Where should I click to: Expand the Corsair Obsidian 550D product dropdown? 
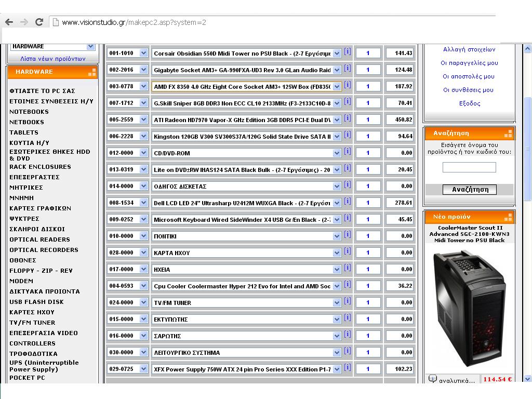(337, 54)
